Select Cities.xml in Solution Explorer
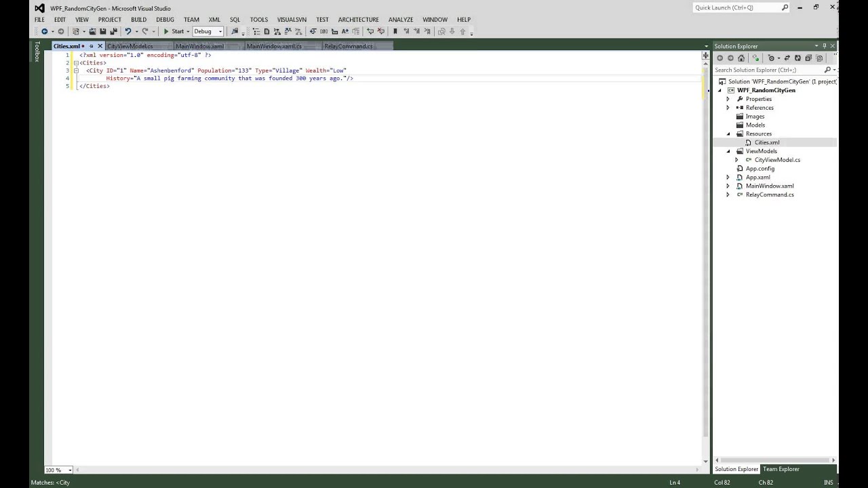 point(767,142)
